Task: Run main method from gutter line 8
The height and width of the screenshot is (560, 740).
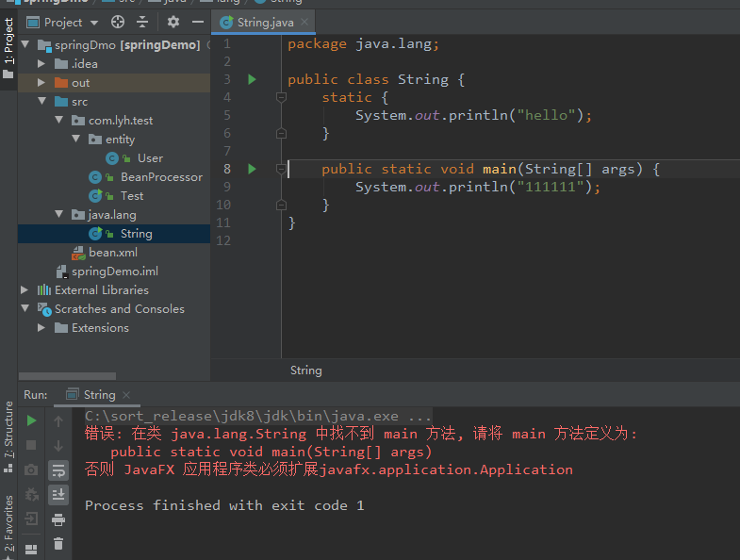Action: [252, 169]
